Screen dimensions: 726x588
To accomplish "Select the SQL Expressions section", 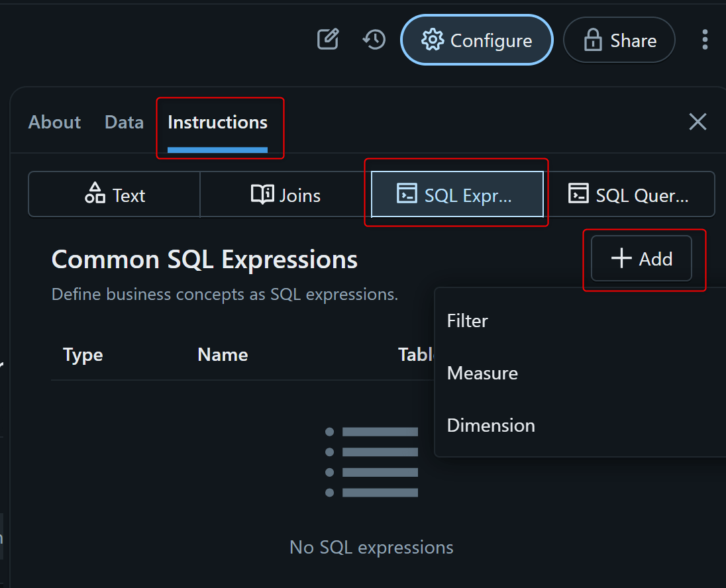I will [456, 195].
